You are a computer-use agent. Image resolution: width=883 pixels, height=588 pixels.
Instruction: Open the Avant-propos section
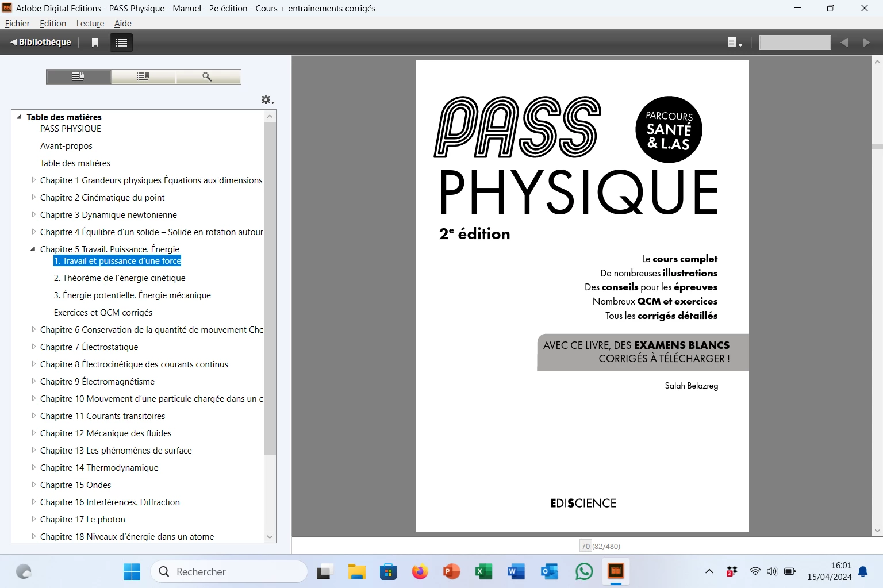point(66,146)
